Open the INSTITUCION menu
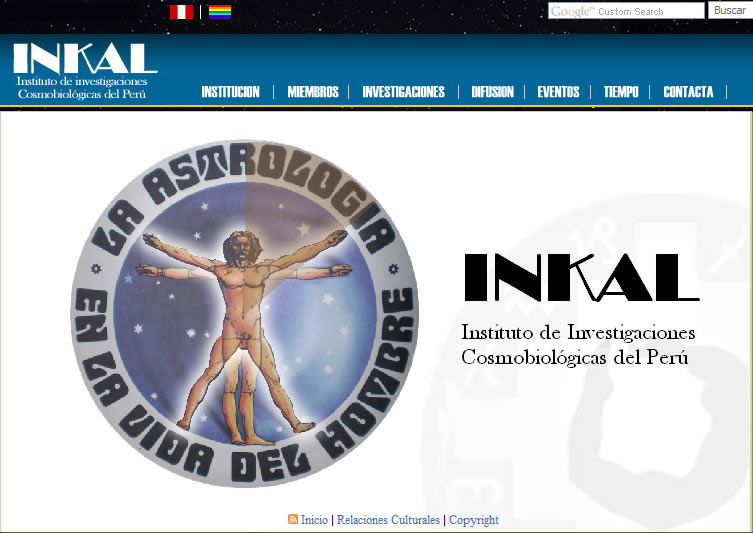Viewport: 753px width, 533px height. [231, 92]
